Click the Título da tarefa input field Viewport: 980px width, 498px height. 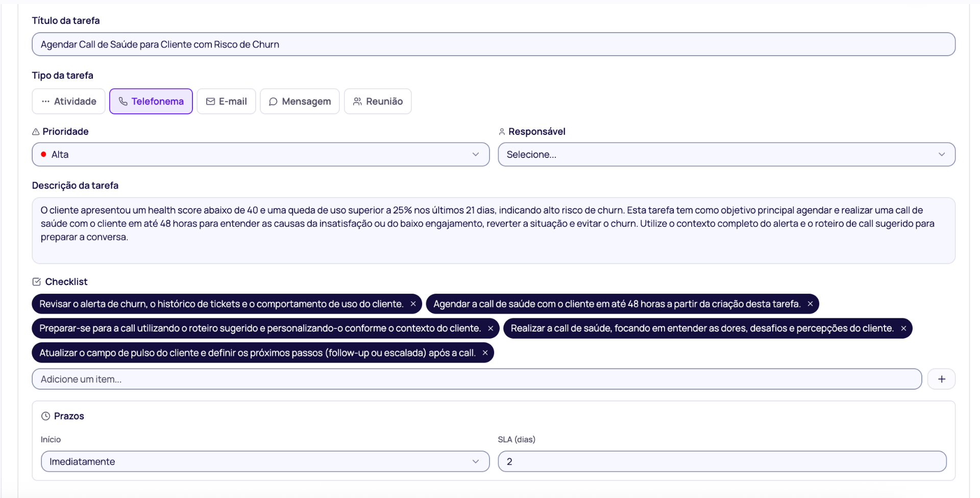pyautogui.click(x=494, y=44)
